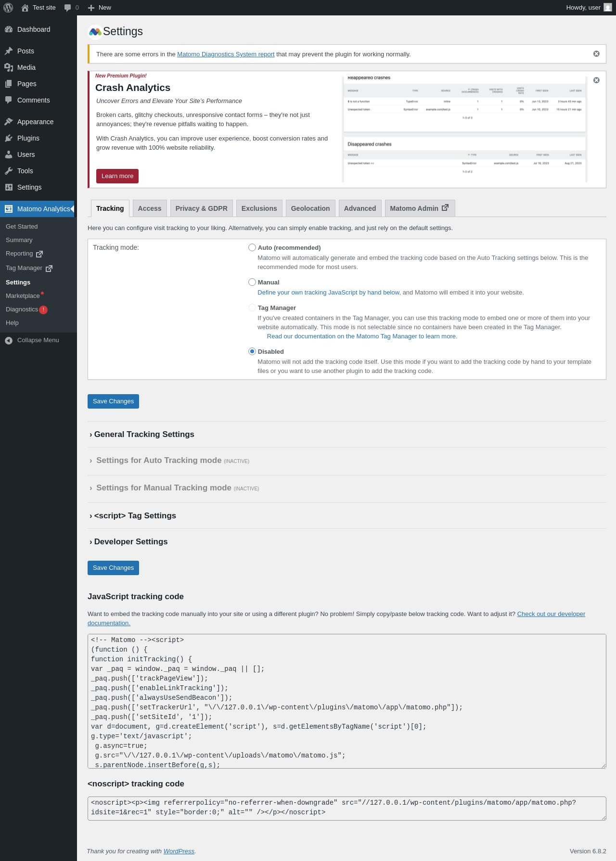Click Save Changes below Developer Settings
Image resolution: width=616 pixels, height=861 pixels.
coord(113,568)
